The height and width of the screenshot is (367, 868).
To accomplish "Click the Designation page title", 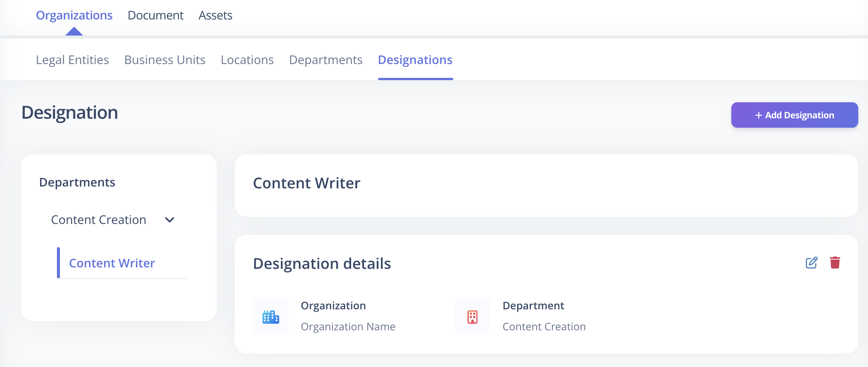I will (70, 113).
